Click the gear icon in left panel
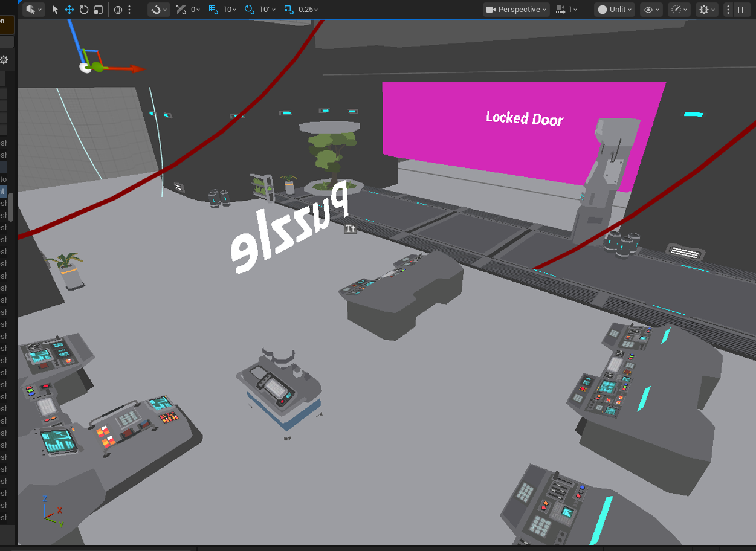The image size is (756, 551). pyautogui.click(x=4, y=60)
